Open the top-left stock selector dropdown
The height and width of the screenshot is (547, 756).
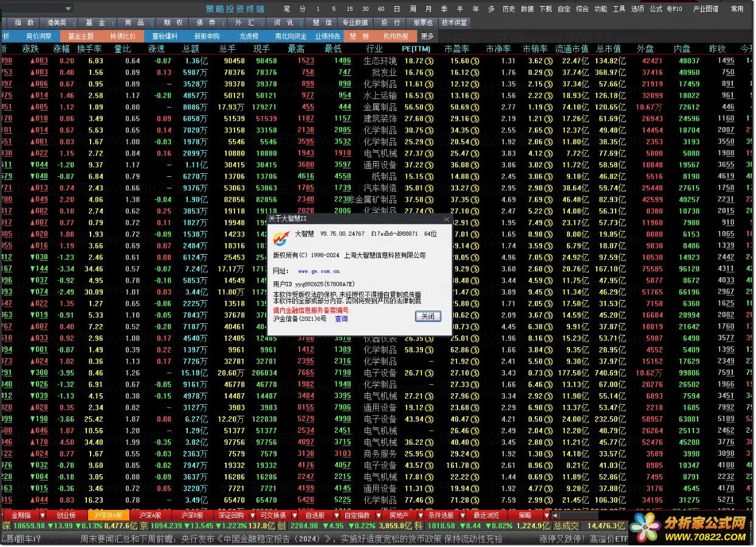click(68, 9)
